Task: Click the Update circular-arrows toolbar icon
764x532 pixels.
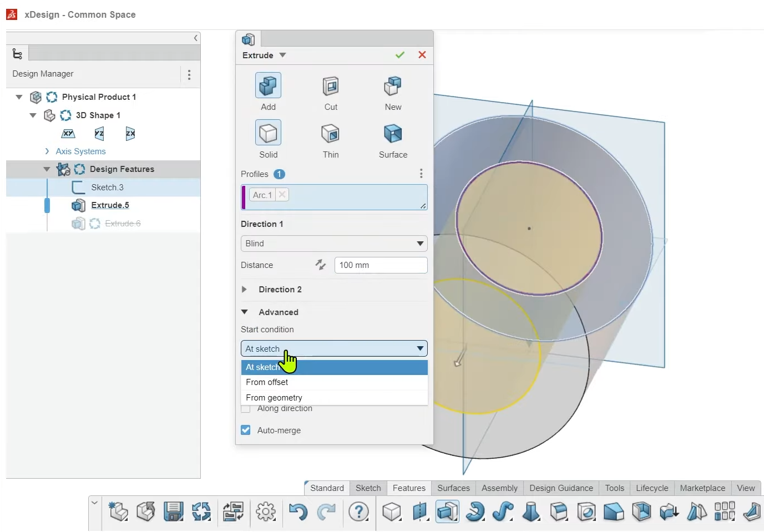Action: (x=201, y=511)
